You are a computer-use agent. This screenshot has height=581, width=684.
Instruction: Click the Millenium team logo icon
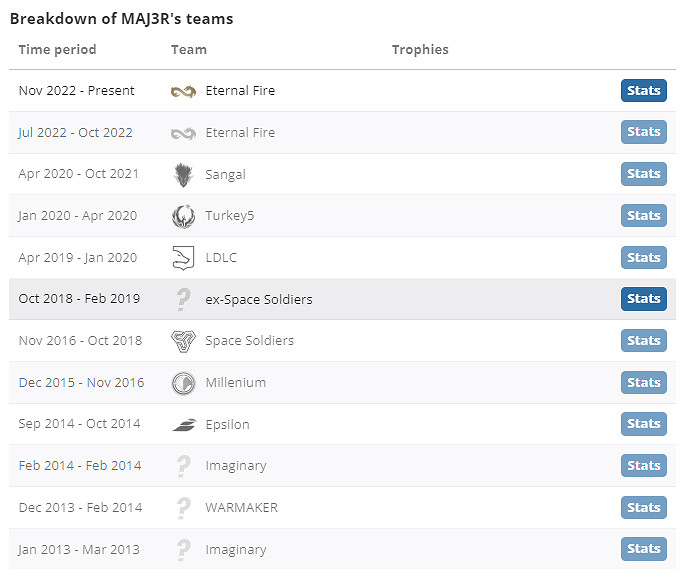click(183, 383)
